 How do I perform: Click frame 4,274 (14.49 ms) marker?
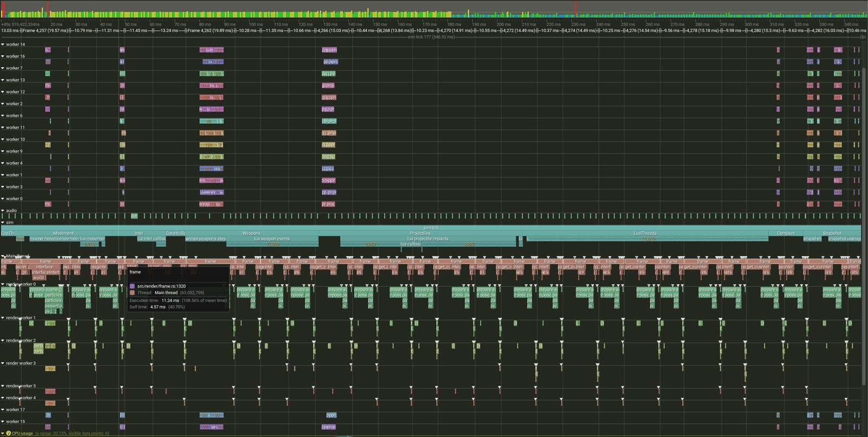[580, 30]
